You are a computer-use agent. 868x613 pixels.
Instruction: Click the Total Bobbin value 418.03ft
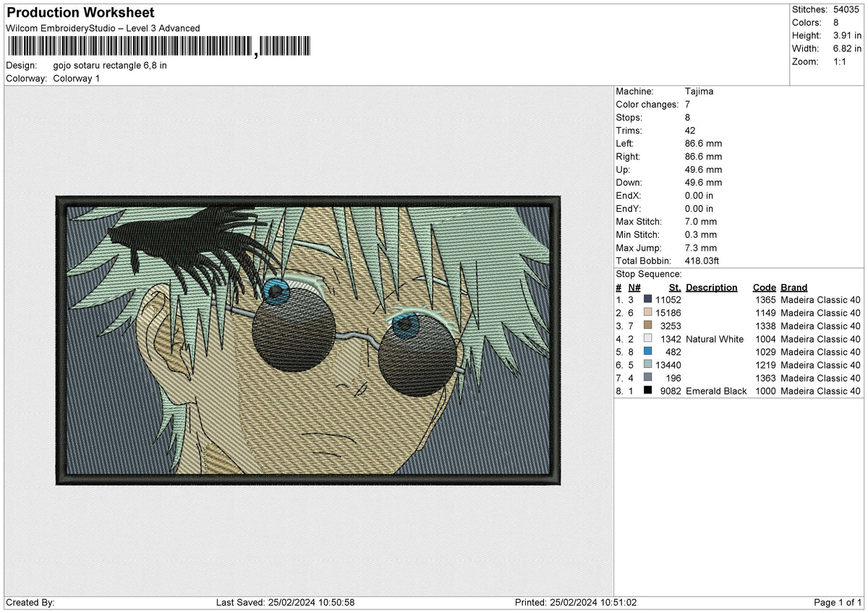pyautogui.click(x=702, y=261)
